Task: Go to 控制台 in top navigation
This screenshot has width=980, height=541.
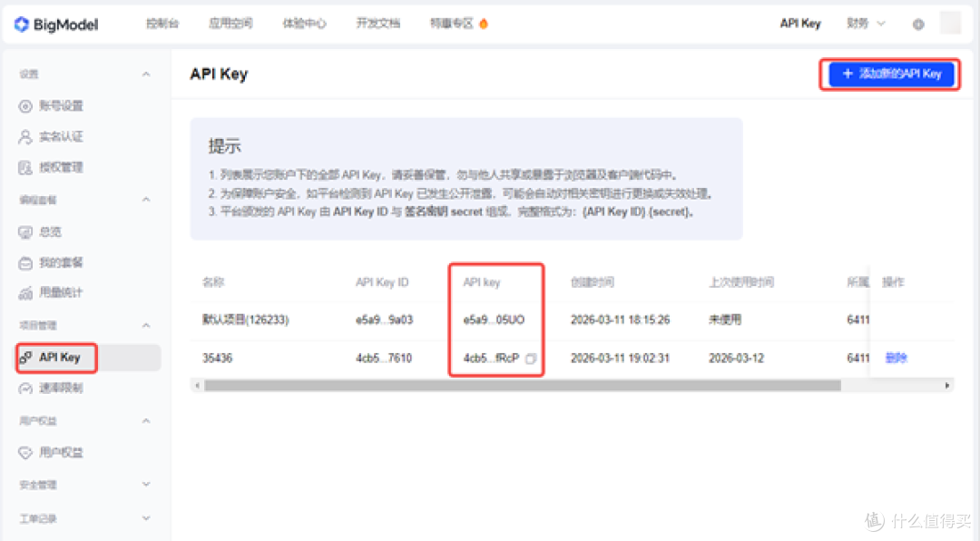Action: (162, 24)
